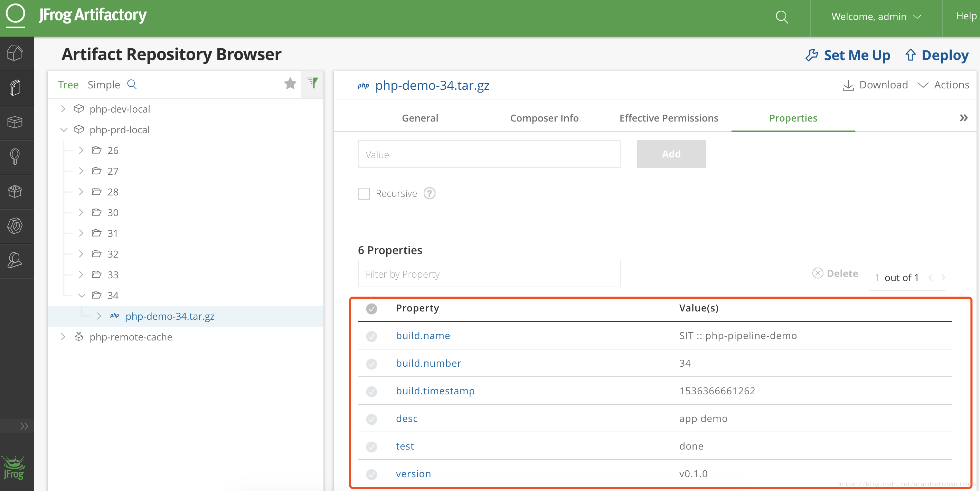980x491 pixels.
Task: Click the tree filter funnel icon
Action: pos(313,83)
